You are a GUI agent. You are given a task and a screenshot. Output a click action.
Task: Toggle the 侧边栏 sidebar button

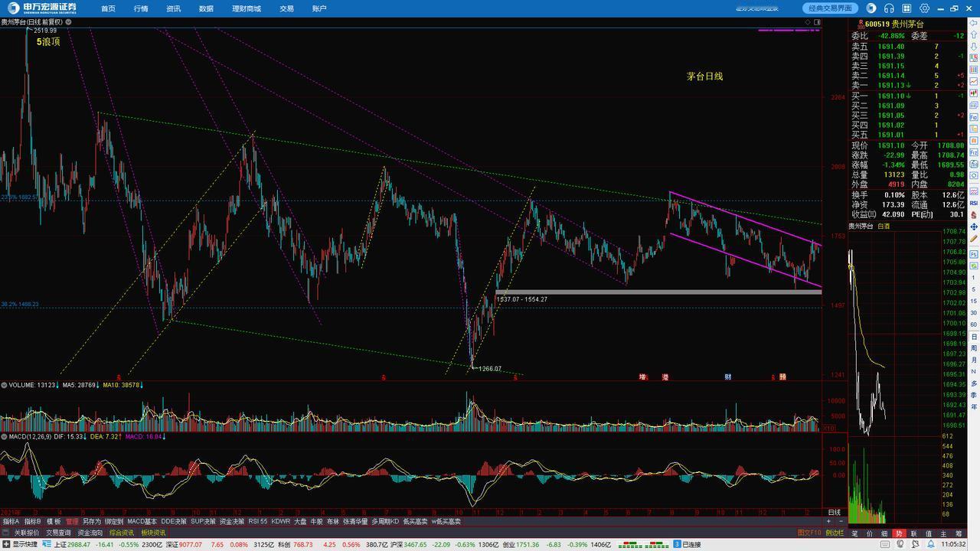click(835, 533)
